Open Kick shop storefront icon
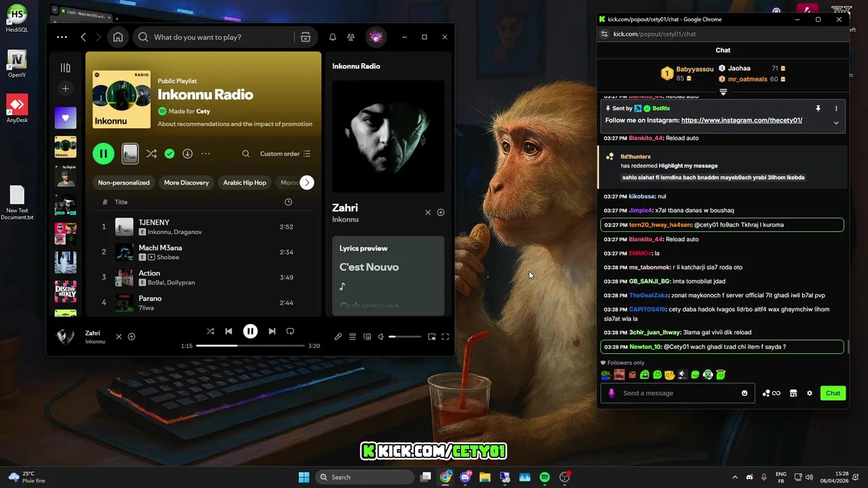Screen dimensions: 868x488 793,393
